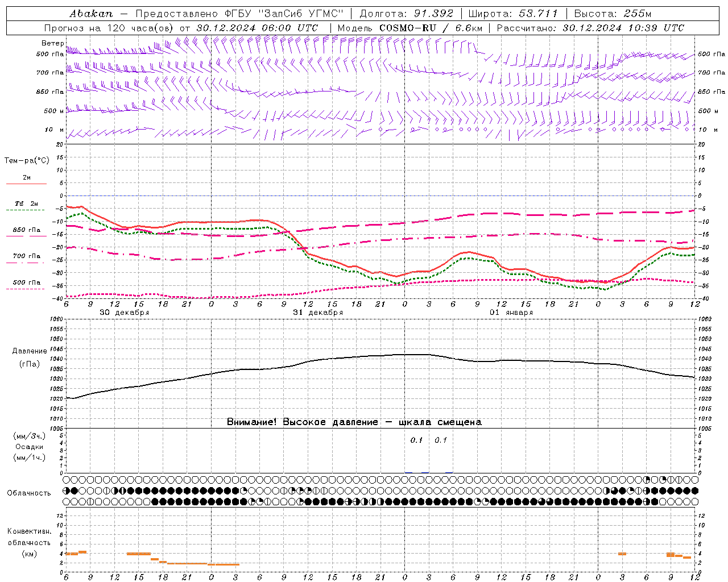Click the (гПа) pressure unit label
This screenshot has height=582, width=728.
coord(29,364)
